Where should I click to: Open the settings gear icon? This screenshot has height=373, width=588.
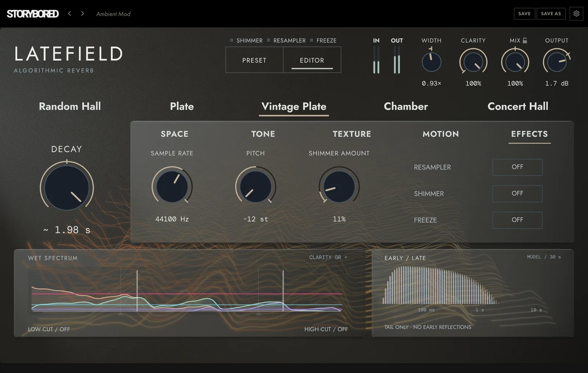point(576,14)
